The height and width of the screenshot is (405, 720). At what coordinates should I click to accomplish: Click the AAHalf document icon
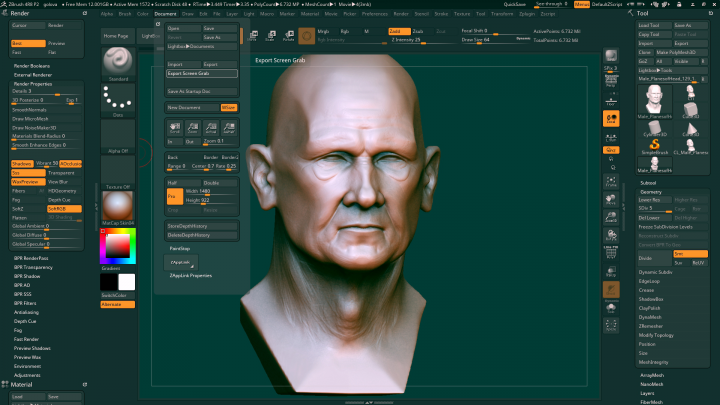click(229, 127)
